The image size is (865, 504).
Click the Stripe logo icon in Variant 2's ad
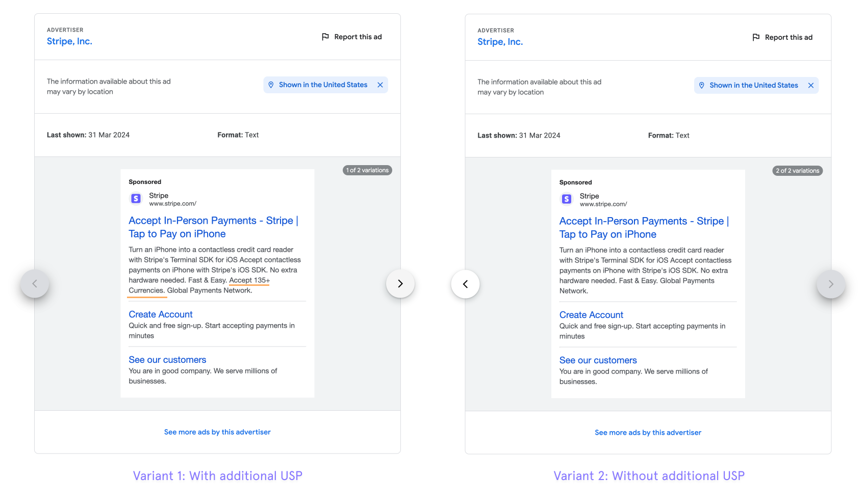tap(566, 199)
